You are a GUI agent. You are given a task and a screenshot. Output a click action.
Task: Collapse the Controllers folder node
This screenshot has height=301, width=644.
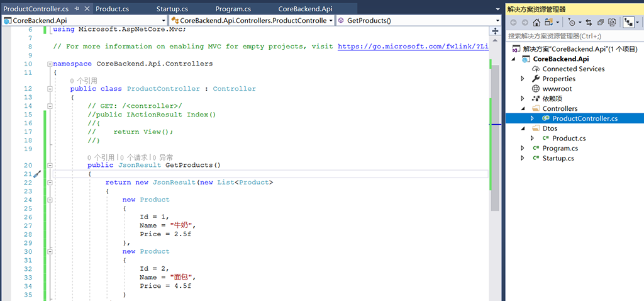(x=523, y=108)
